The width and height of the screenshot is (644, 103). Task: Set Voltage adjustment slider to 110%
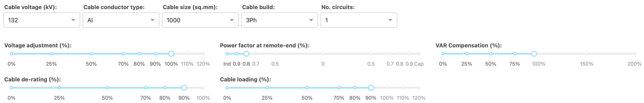187,54
